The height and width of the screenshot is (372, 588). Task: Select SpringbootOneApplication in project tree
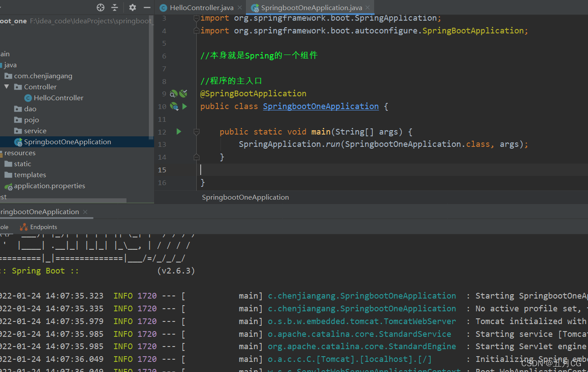coord(68,142)
